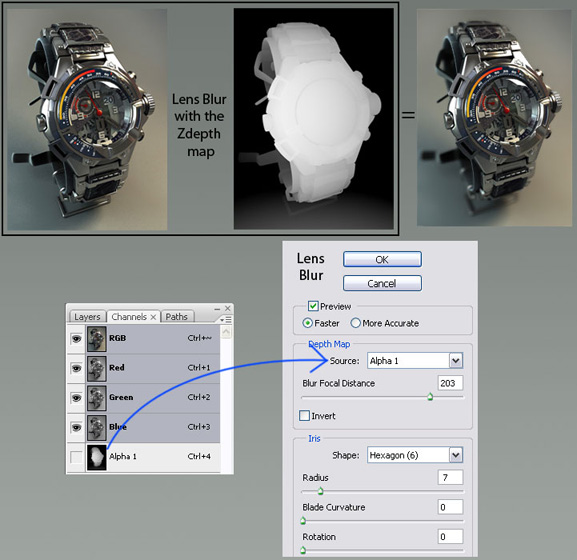Close the Channels tab with its x icon
This screenshot has width=577, height=560.
[153, 317]
